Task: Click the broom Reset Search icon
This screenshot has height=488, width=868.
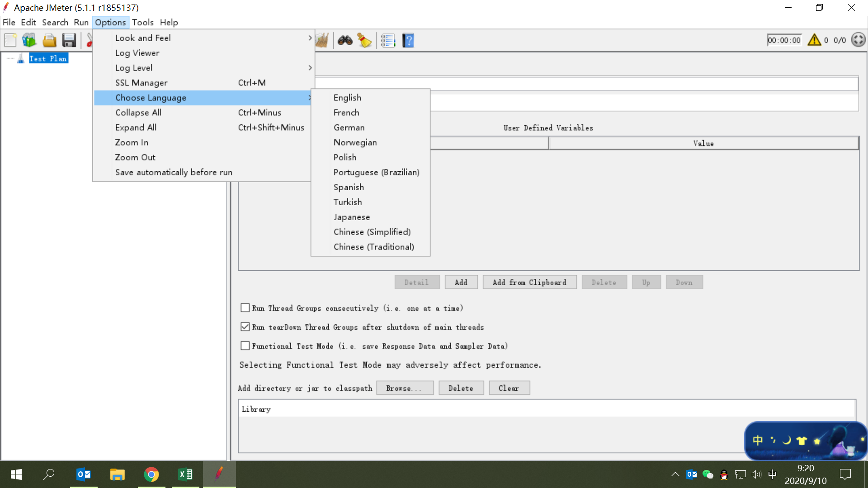Action: pos(364,41)
